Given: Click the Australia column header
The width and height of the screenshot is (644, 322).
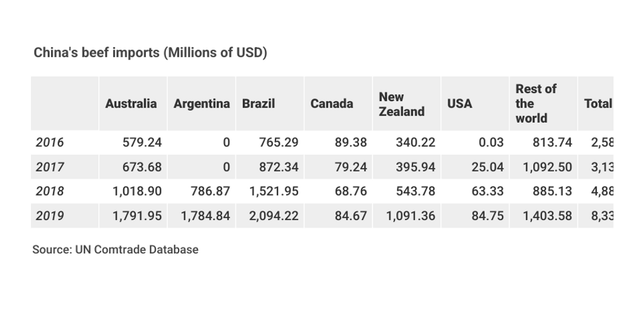Looking at the screenshot, I should [131, 104].
